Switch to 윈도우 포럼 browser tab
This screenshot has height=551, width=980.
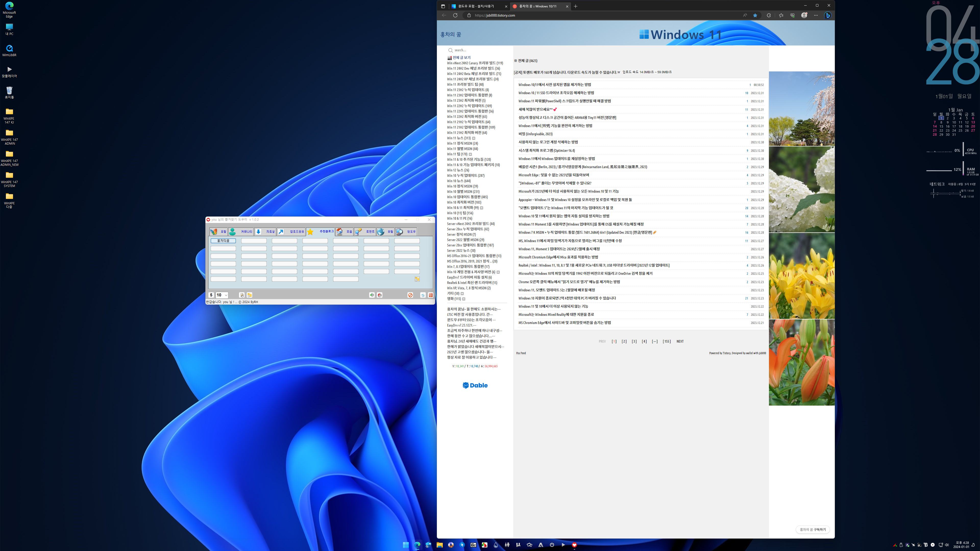coord(479,6)
